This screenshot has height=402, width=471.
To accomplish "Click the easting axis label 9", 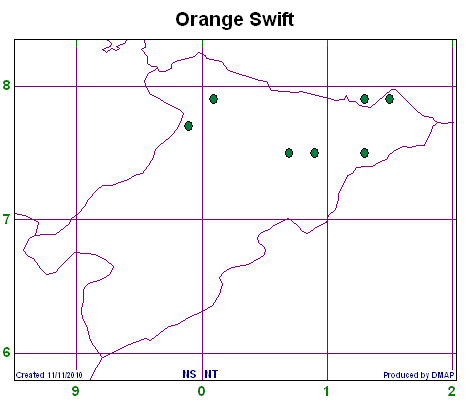I will pos(76,391).
